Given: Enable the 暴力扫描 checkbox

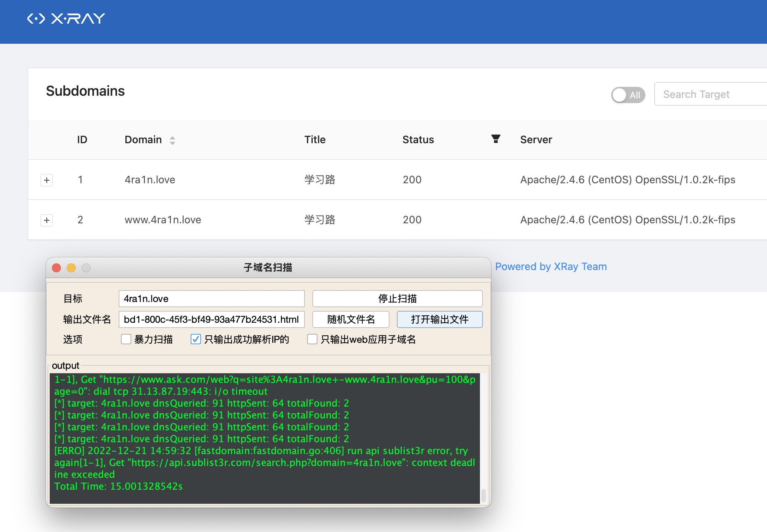Looking at the screenshot, I should pyautogui.click(x=126, y=339).
